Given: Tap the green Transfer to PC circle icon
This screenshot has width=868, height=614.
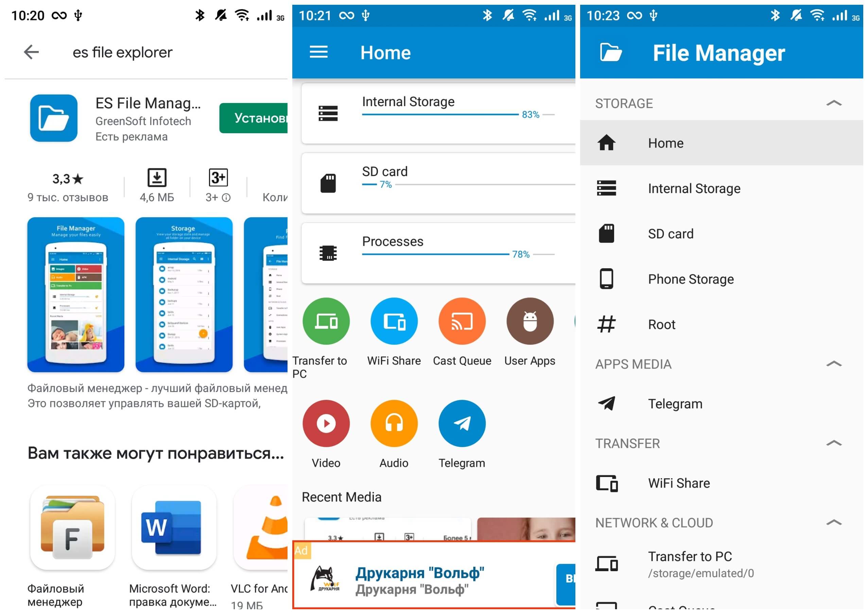Looking at the screenshot, I should [326, 321].
